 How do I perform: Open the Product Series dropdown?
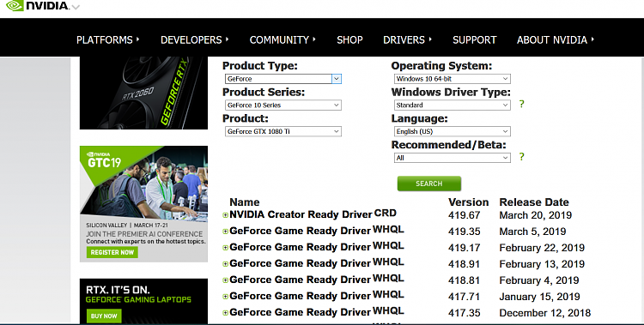point(283,105)
